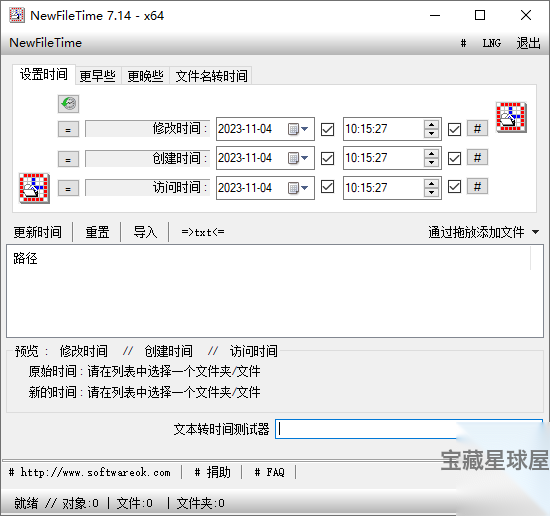Toggle the 修改时间 time checkbox
The height and width of the screenshot is (516, 550).
click(x=455, y=129)
